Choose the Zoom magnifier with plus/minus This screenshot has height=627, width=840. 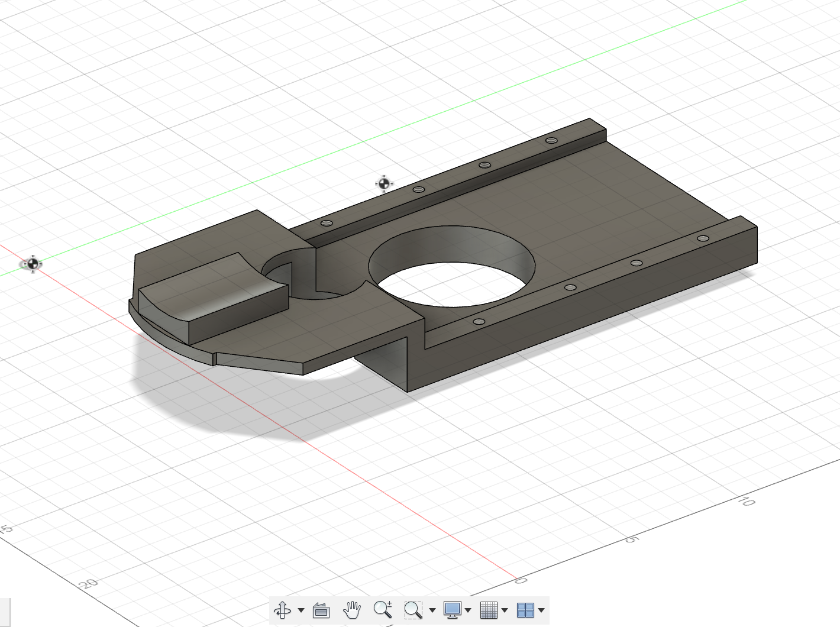(383, 609)
